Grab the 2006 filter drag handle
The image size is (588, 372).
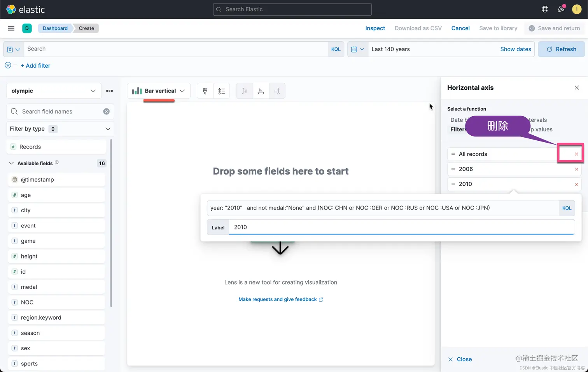tap(453, 169)
